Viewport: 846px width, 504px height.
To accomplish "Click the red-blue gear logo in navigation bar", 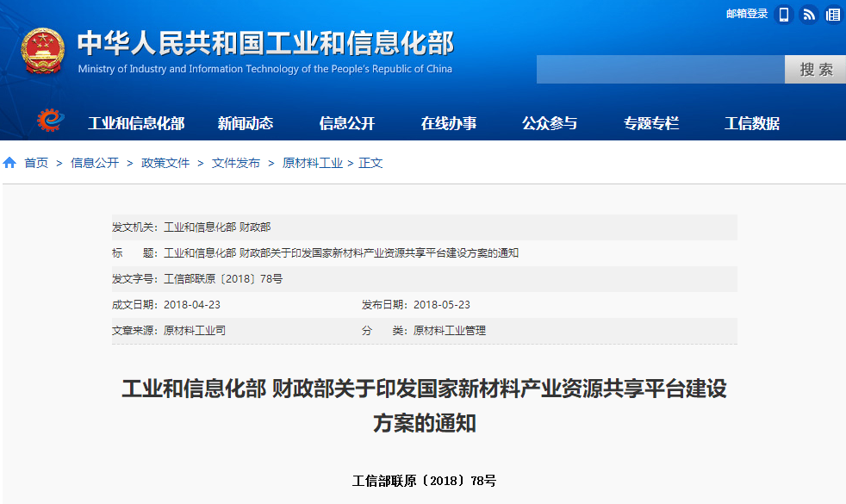I will pyautogui.click(x=51, y=122).
